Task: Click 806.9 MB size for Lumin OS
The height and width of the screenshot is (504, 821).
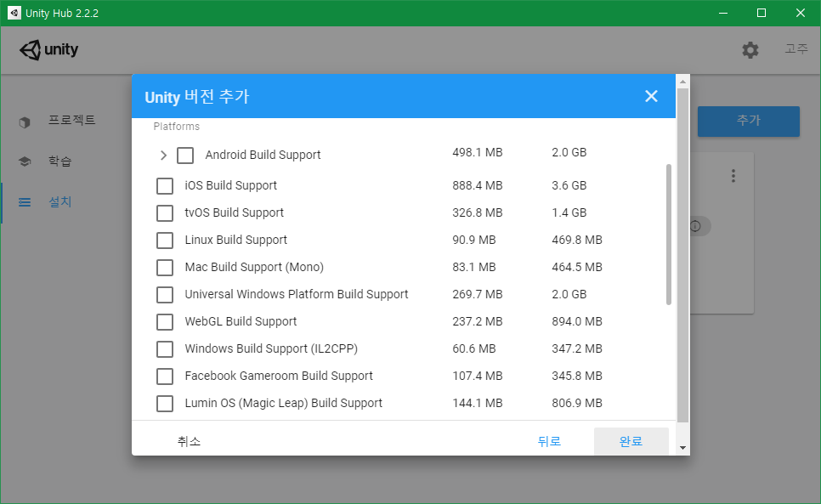Action: [577, 403]
